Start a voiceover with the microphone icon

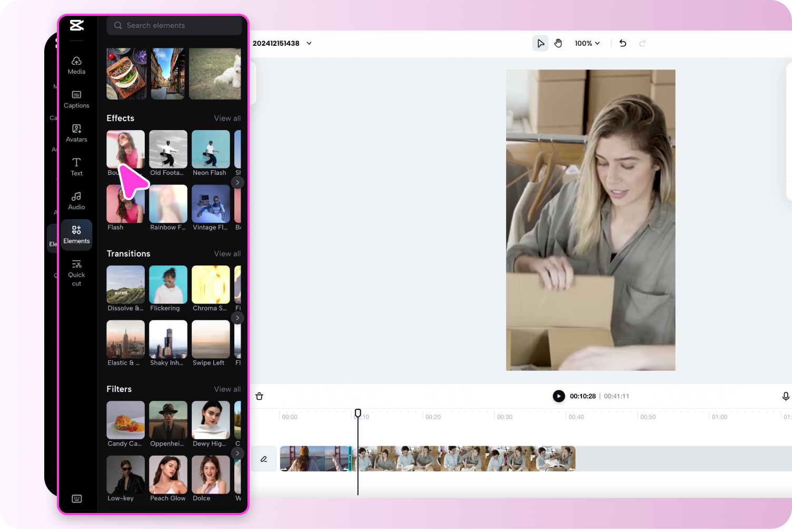coord(785,396)
